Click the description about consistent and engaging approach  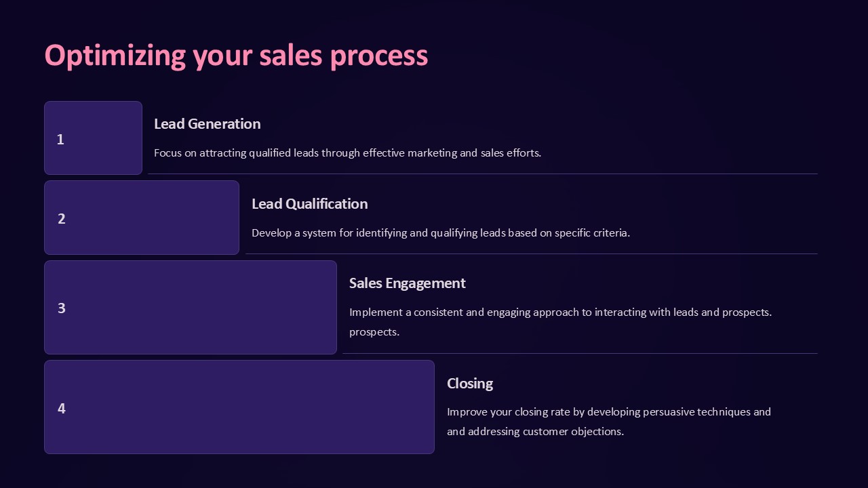pyautogui.click(x=560, y=312)
